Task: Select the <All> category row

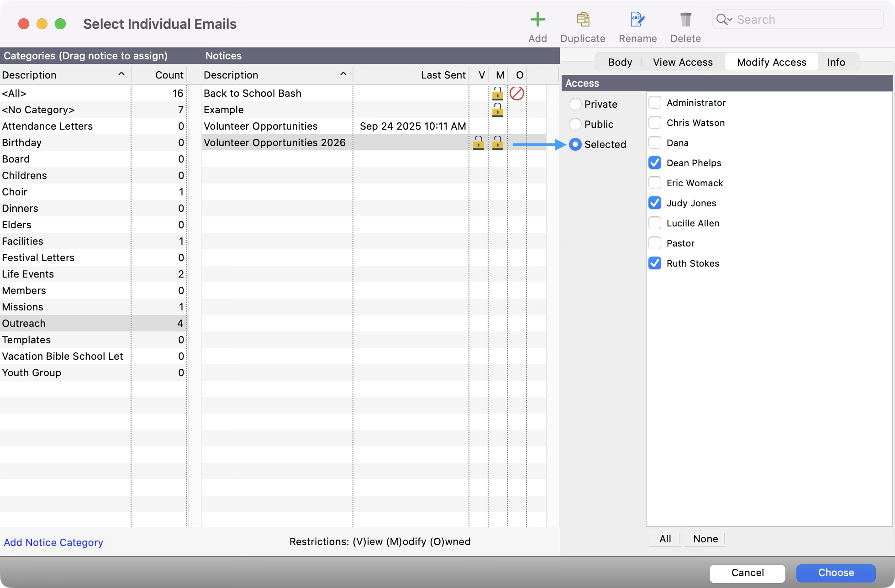Action: click(x=94, y=93)
